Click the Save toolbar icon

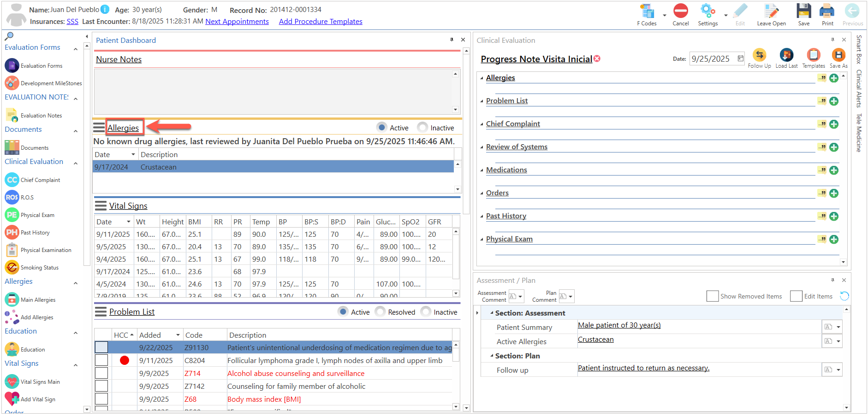804,11
